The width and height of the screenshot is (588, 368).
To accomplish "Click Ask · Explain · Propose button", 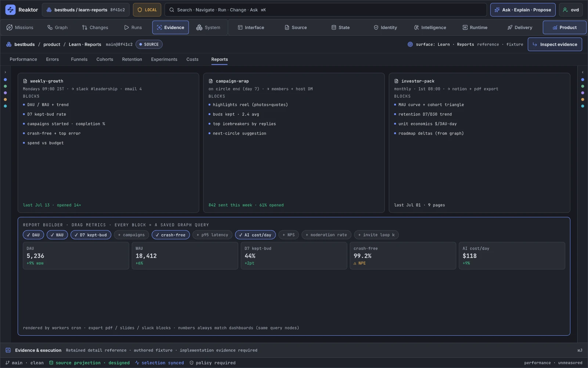I will click(523, 10).
